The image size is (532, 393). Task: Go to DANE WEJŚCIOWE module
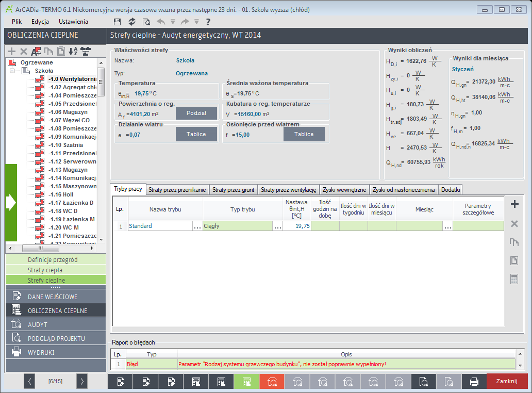click(x=56, y=296)
